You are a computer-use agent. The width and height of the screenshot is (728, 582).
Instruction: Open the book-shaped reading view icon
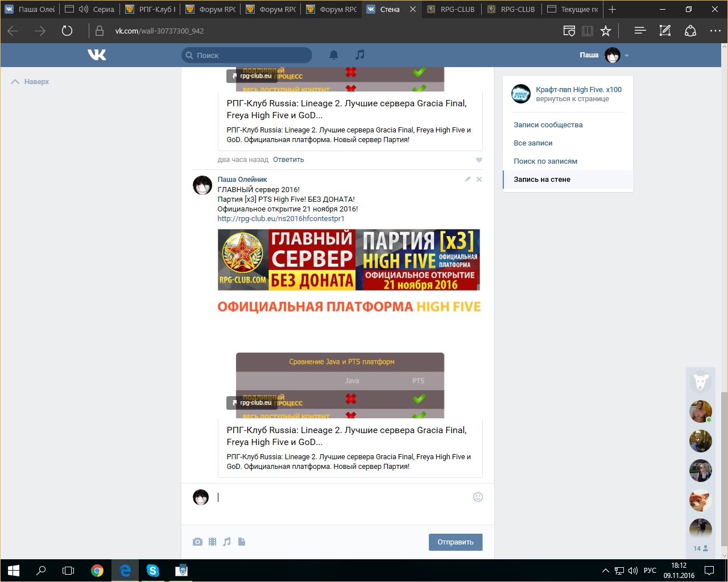click(588, 31)
